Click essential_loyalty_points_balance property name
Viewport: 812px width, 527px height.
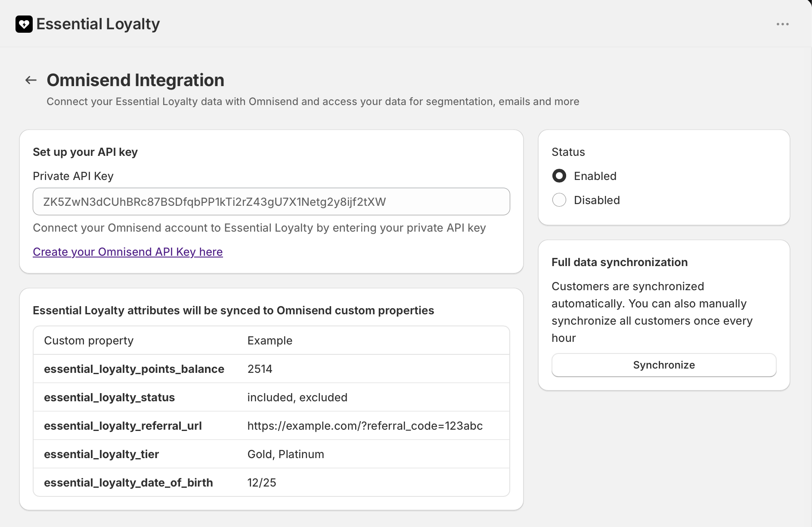click(134, 369)
